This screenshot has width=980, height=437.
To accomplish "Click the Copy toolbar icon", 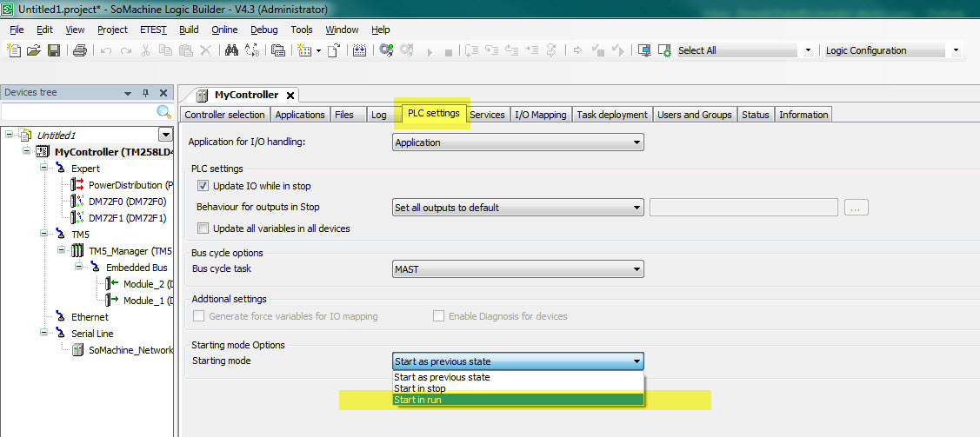I will coord(165,50).
